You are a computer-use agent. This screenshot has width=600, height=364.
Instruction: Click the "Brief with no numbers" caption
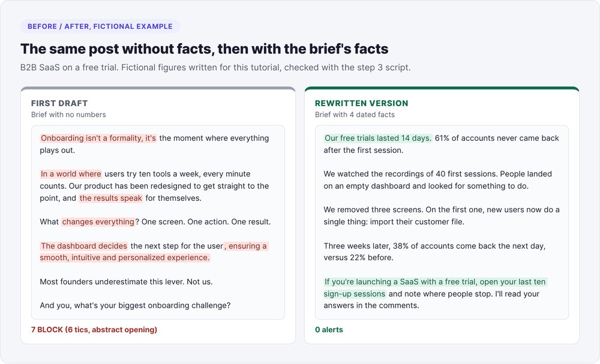(x=68, y=115)
